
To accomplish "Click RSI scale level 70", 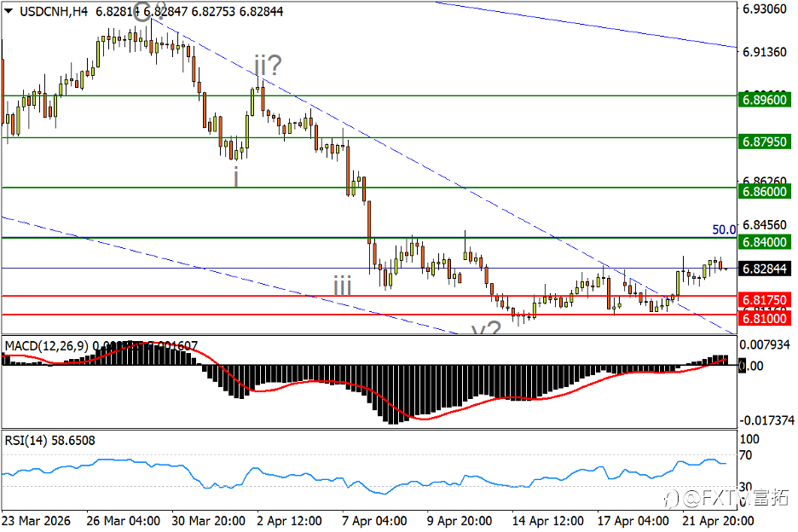I will (746, 455).
